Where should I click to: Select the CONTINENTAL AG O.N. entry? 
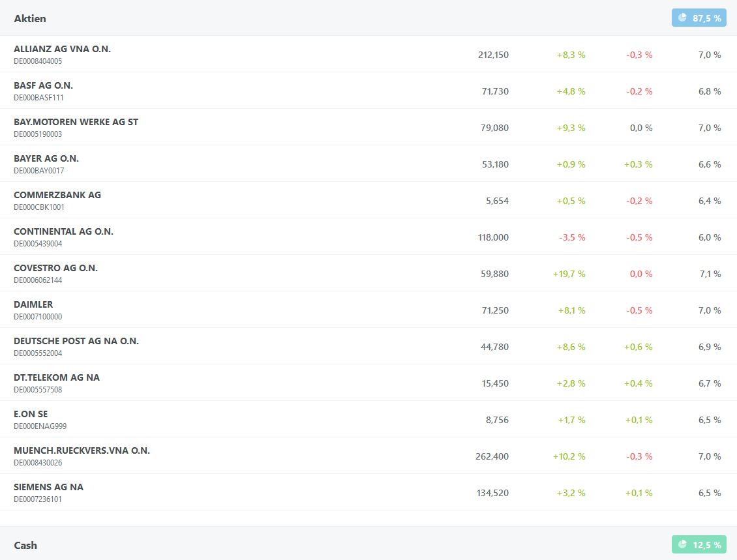[63, 231]
